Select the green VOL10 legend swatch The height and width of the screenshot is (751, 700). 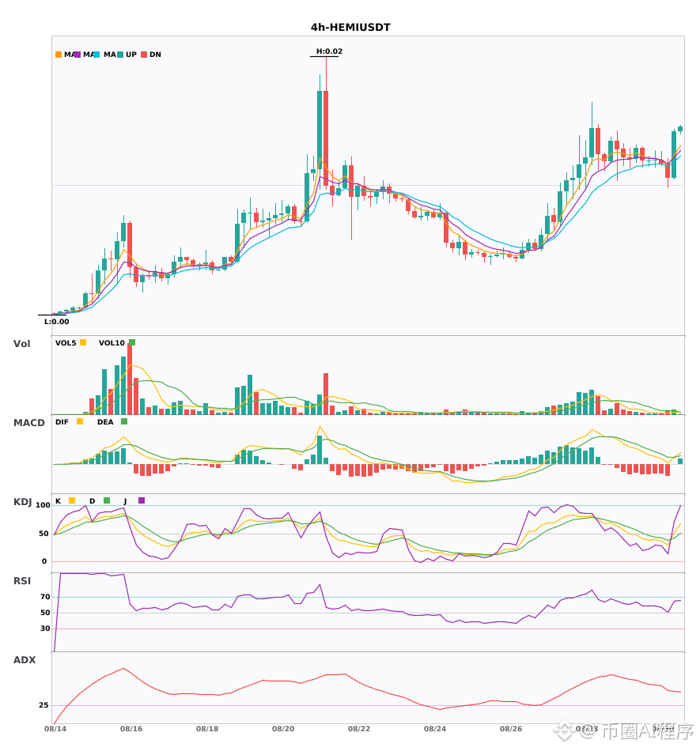point(132,342)
